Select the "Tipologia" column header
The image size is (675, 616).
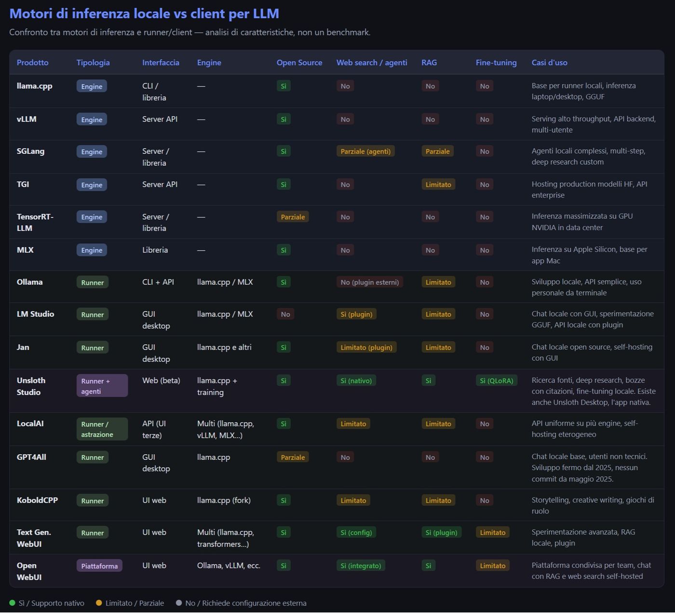93,63
